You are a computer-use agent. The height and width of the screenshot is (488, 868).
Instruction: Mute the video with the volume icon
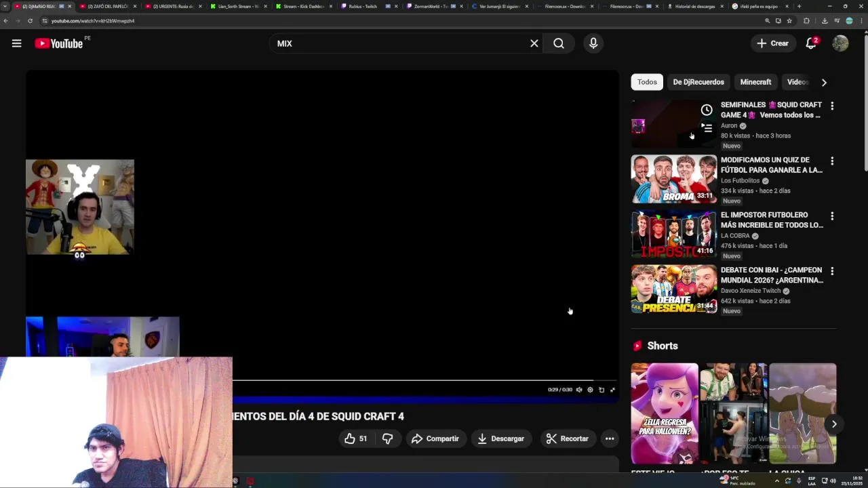pos(579,390)
